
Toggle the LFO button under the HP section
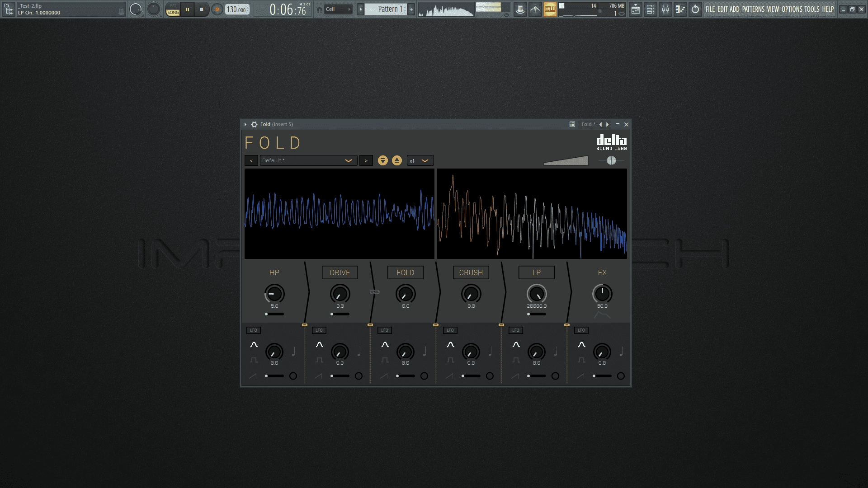[254, 330]
